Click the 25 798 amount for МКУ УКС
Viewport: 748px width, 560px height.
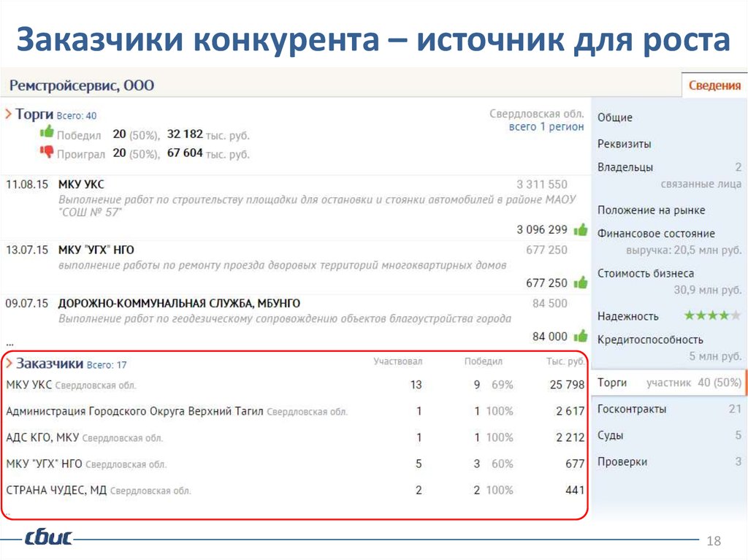567,385
